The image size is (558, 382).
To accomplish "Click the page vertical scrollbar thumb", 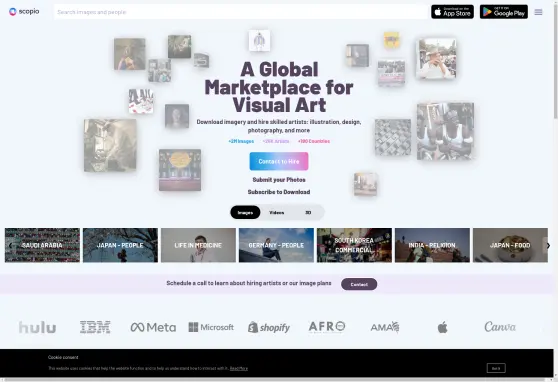I will click(556, 61).
